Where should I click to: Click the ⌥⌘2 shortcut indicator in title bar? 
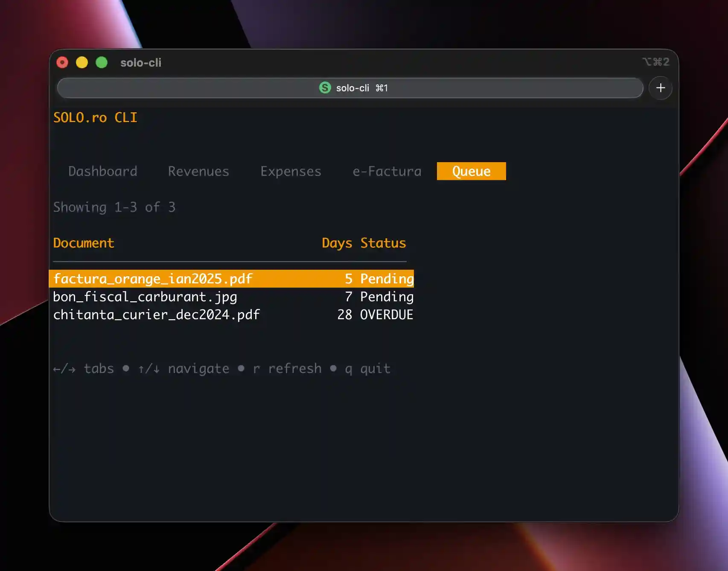tap(655, 62)
